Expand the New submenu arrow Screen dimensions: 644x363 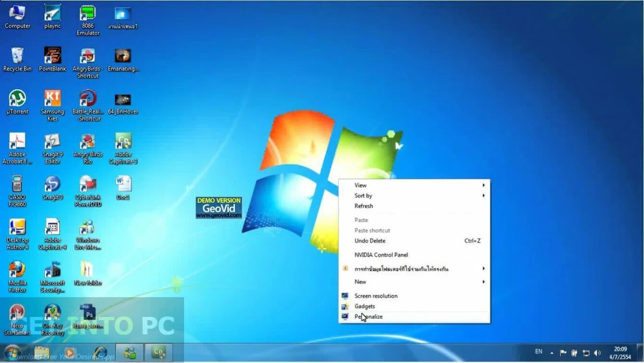[x=483, y=282]
